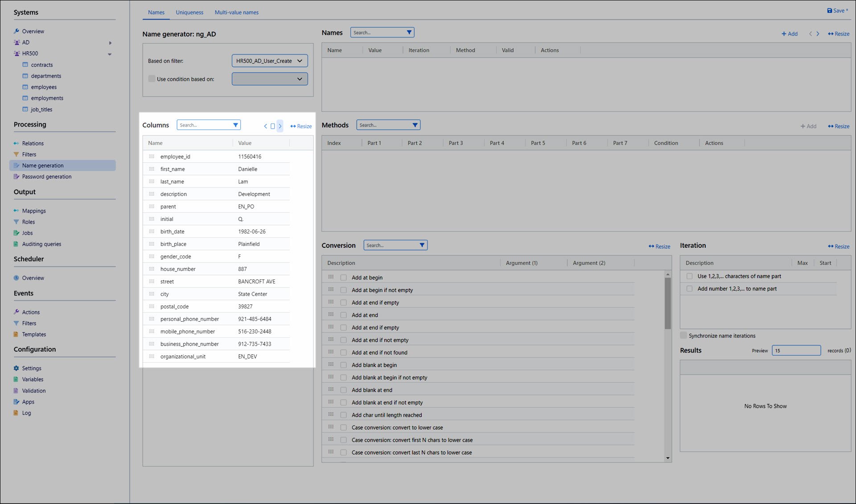This screenshot has height=504, width=856.
Task: Click the Conversion list vertical scrollbar
Action: tap(667, 303)
